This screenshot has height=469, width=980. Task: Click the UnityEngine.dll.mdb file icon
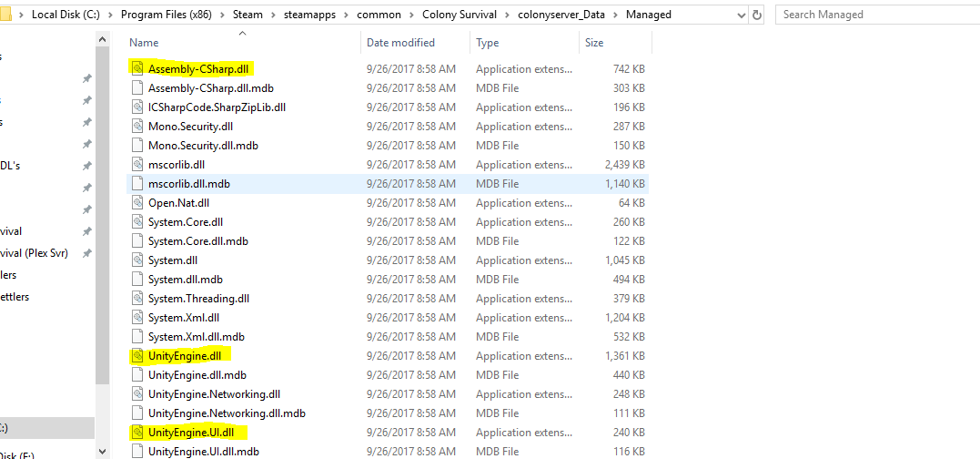pyautogui.click(x=137, y=375)
